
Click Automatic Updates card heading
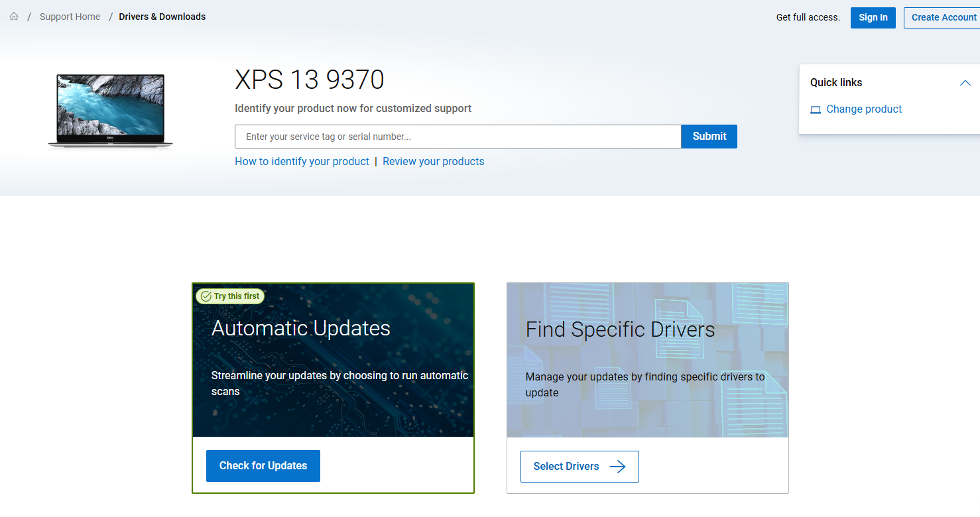(301, 328)
